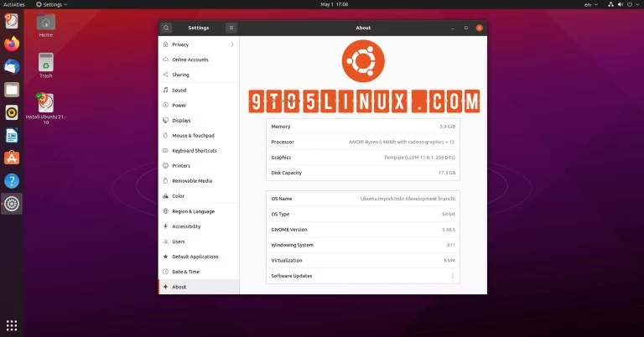644x337 pixels.
Task: Expand the Privacy settings submenu
Action: point(231,44)
